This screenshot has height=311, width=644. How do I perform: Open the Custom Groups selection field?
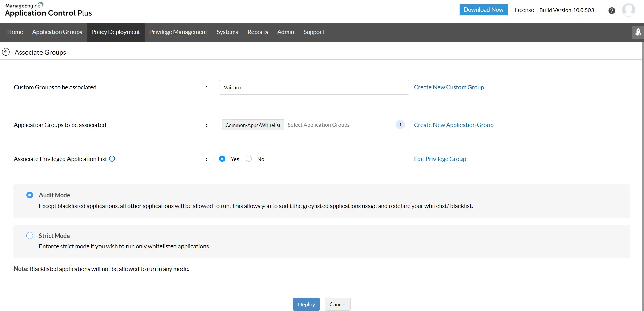[313, 87]
